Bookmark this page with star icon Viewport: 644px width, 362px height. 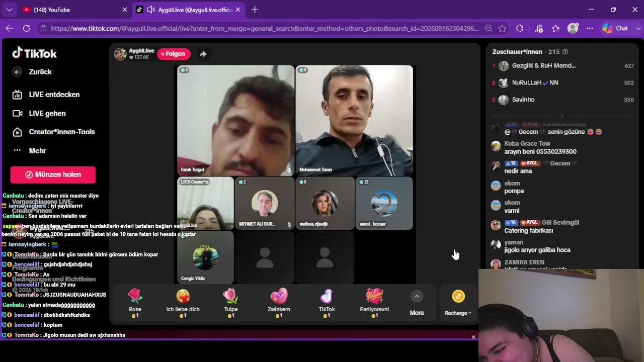click(x=502, y=29)
